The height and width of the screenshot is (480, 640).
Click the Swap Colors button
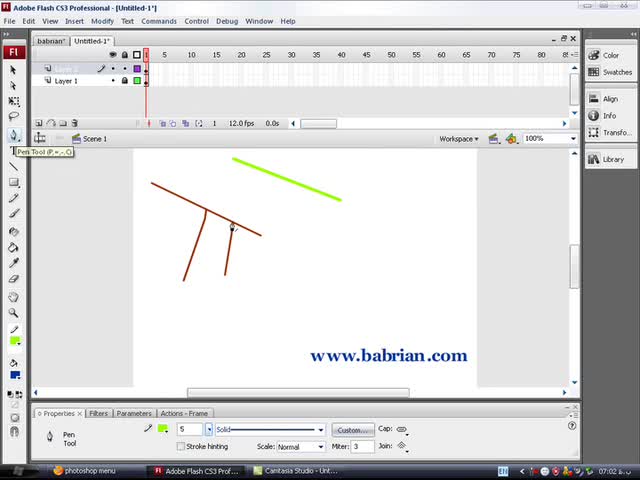point(19,394)
